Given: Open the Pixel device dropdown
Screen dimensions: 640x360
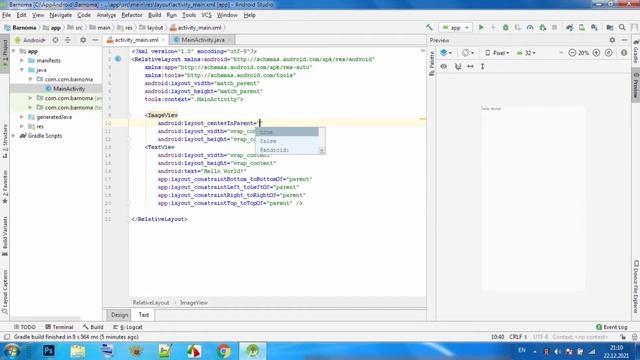Looking at the screenshot, I should [497, 53].
